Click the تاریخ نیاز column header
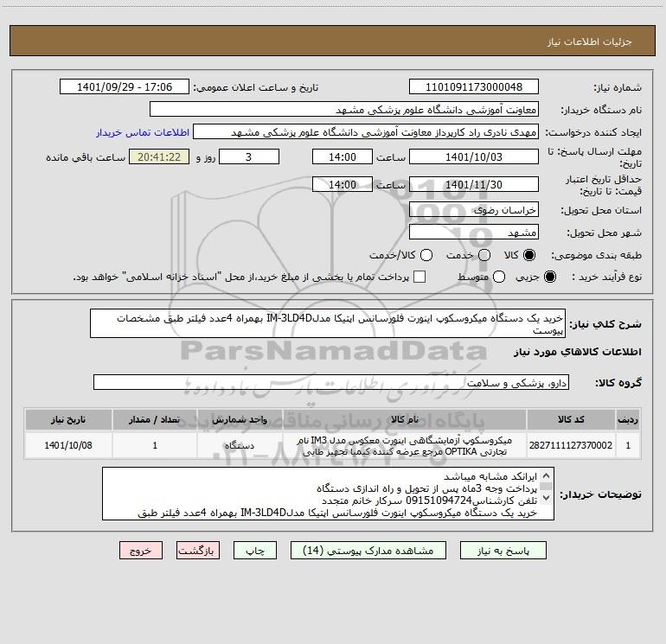 pyautogui.click(x=68, y=419)
